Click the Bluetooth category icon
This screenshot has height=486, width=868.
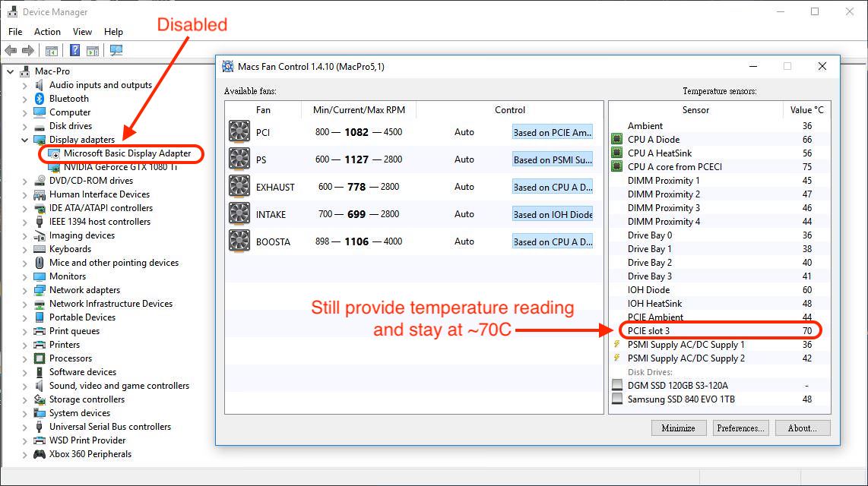coord(40,99)
